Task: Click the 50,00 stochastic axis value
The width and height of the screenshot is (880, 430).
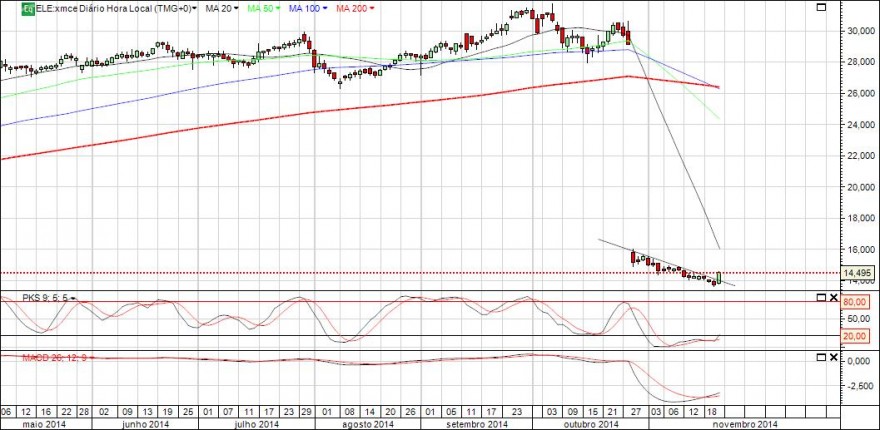Action: (859, 319)
